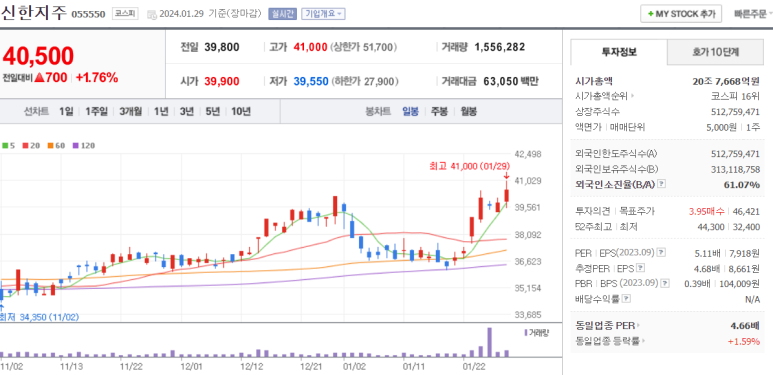Viewport: 773px width, 375px height.
Task: Click the 코스피 market badge
Action: coord(126,13)
